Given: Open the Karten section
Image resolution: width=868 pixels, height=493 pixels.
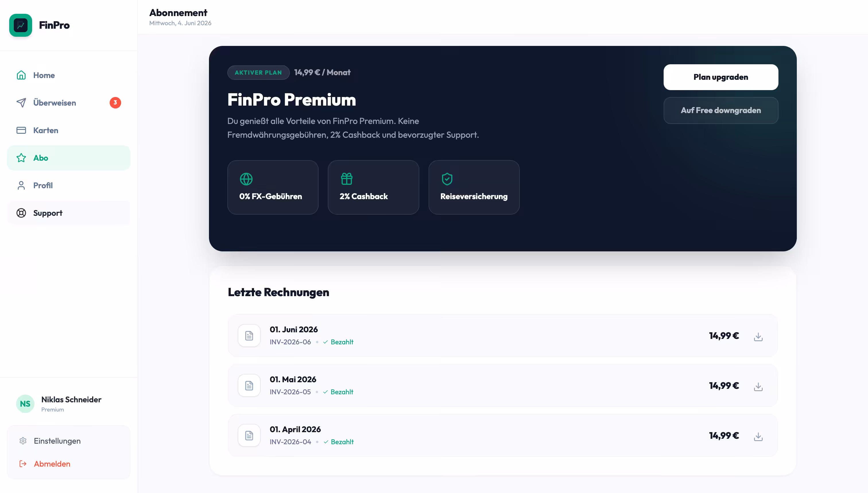Looking at the screenshot, I should point(68,130).
